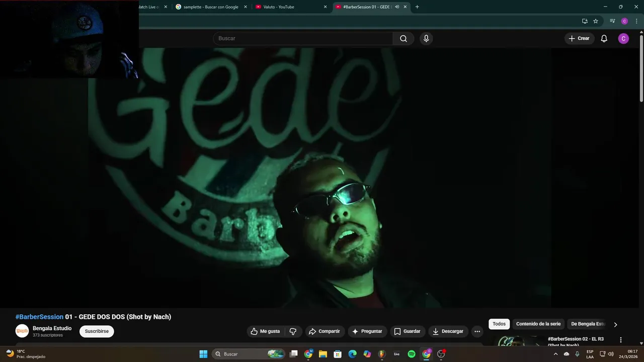
Task: Open Ableton Live taskbar icon
Action: 396,354
